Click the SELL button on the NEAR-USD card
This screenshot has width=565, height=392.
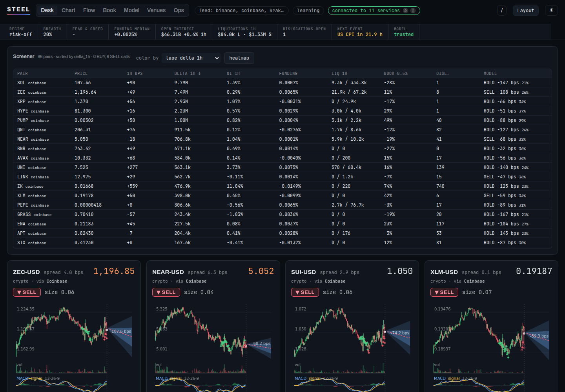pos(166,292)
